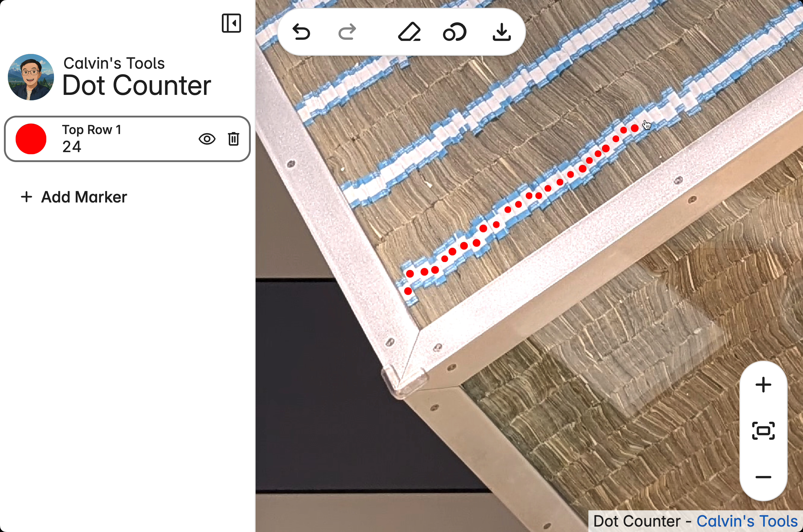Toggle visibility of Top Row 1 dots
803x532 pixels.
coord(207,139)
